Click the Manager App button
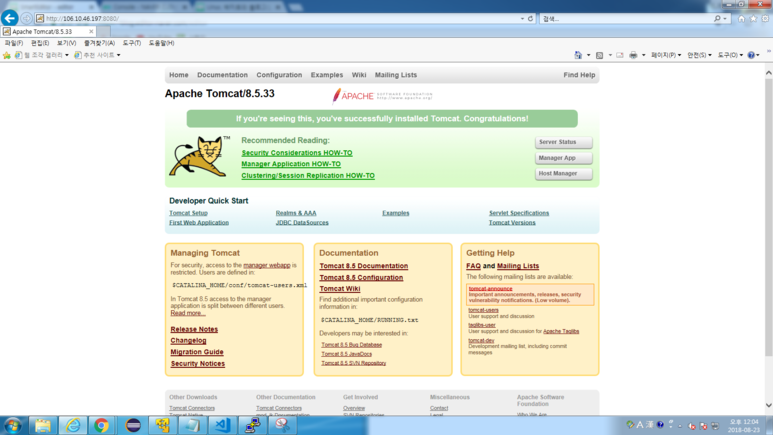This screenshot has width=773, height=435. click(563, 158)
